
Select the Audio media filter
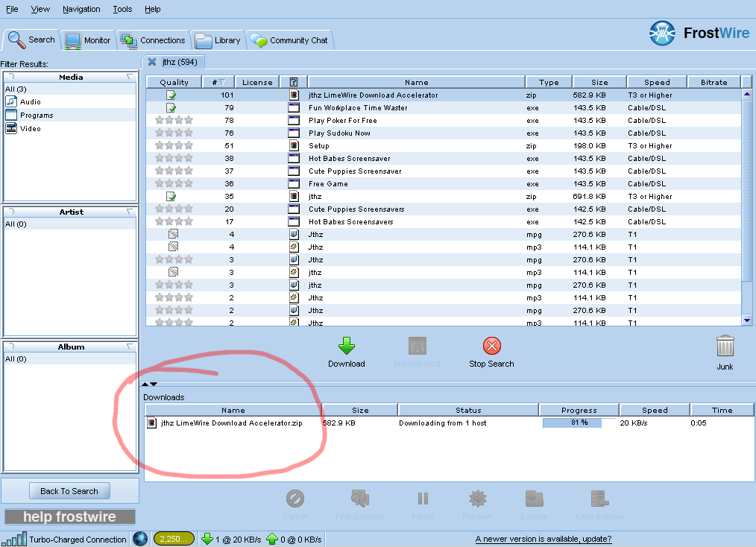click(70, 101)
